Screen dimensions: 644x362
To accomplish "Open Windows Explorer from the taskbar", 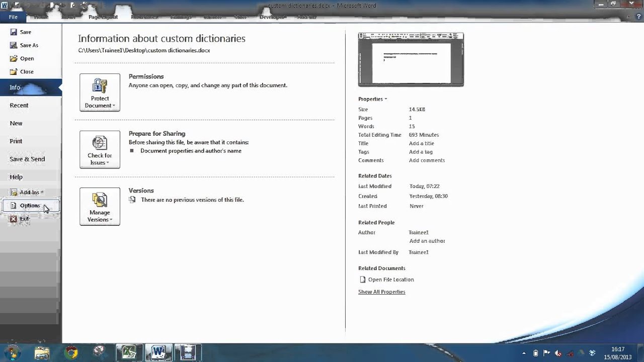I will point(42,352).
